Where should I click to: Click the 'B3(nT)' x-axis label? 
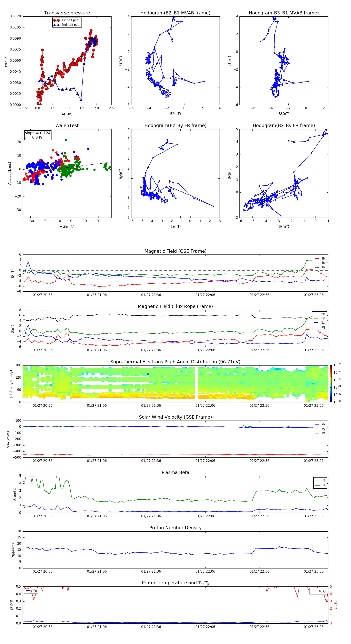click(284, 114)
